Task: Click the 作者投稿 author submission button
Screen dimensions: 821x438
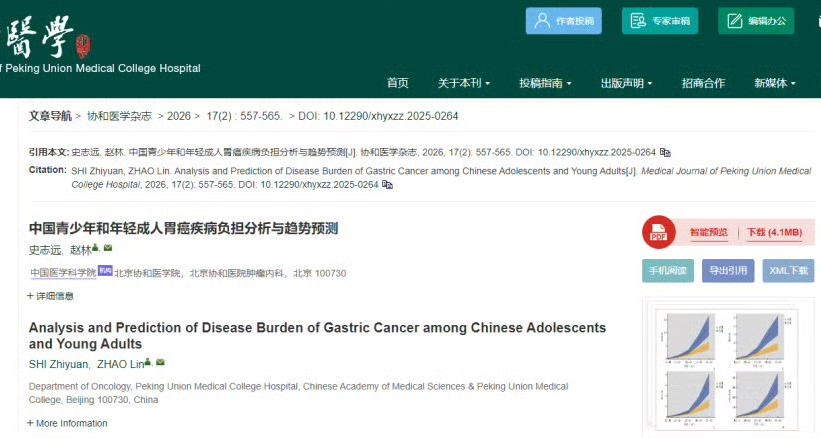Action: point(563,21)
